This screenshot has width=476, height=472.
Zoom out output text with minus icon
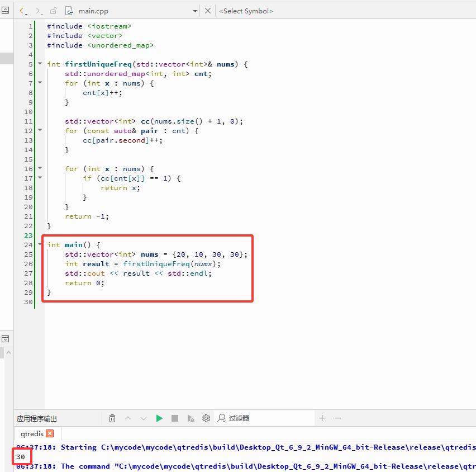(x=337, y=418)
